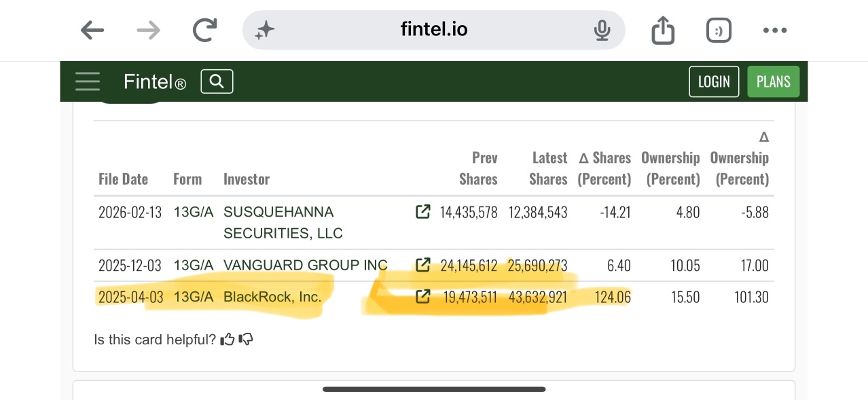Viewport: 868px width, 400px height.
Task: Click the LOGIN button
Action: (x=714, y=81)
